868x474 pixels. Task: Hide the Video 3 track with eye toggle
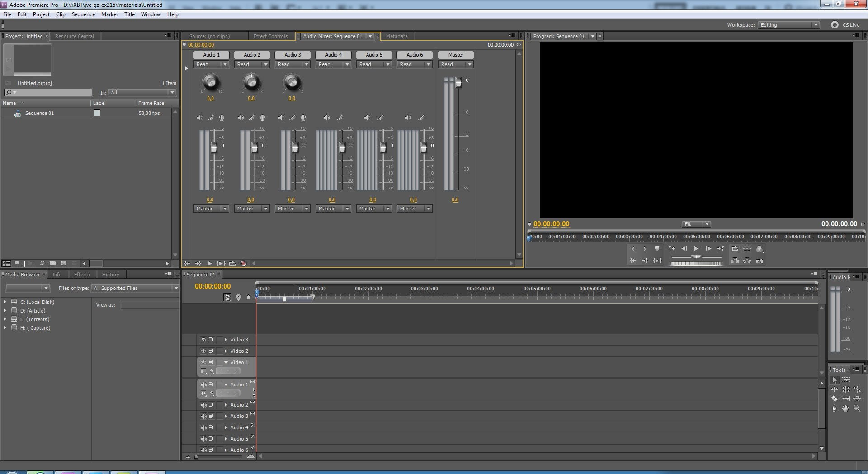pos(203,340)
